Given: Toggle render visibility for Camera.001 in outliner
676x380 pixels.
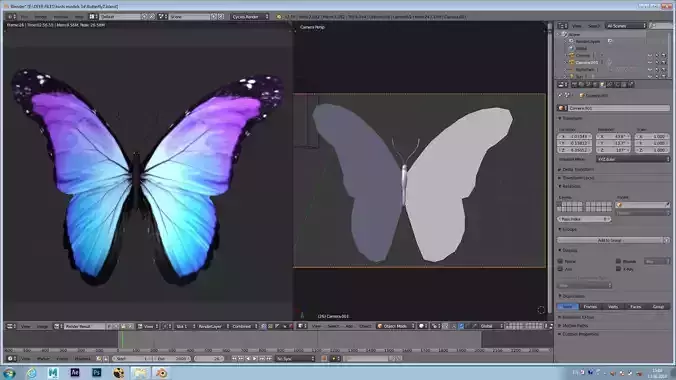Looking at the screenshot, I should click(x=664, y=62).
